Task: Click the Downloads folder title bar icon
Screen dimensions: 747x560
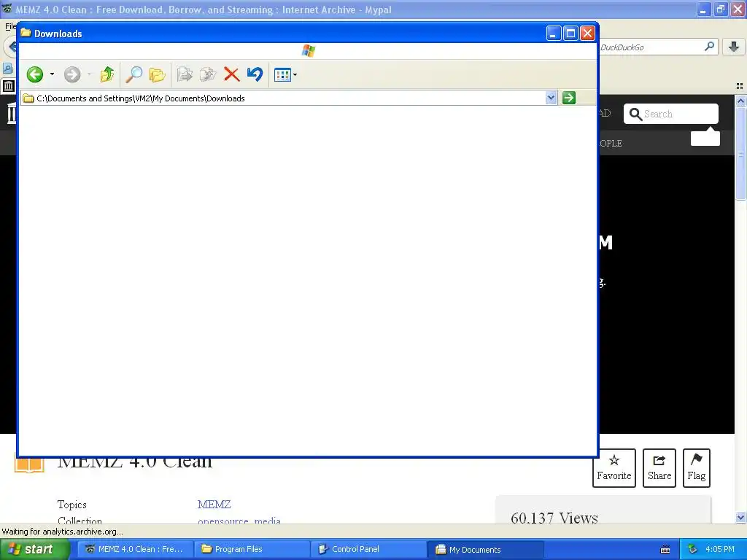Action: tap(26, 33)
